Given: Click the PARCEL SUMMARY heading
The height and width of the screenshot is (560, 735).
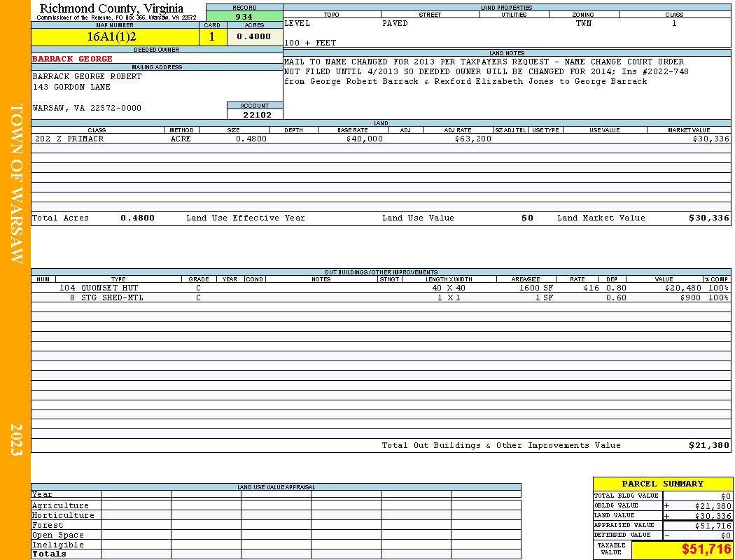Looking at the screenshot, I should click(x=662, y=484).
